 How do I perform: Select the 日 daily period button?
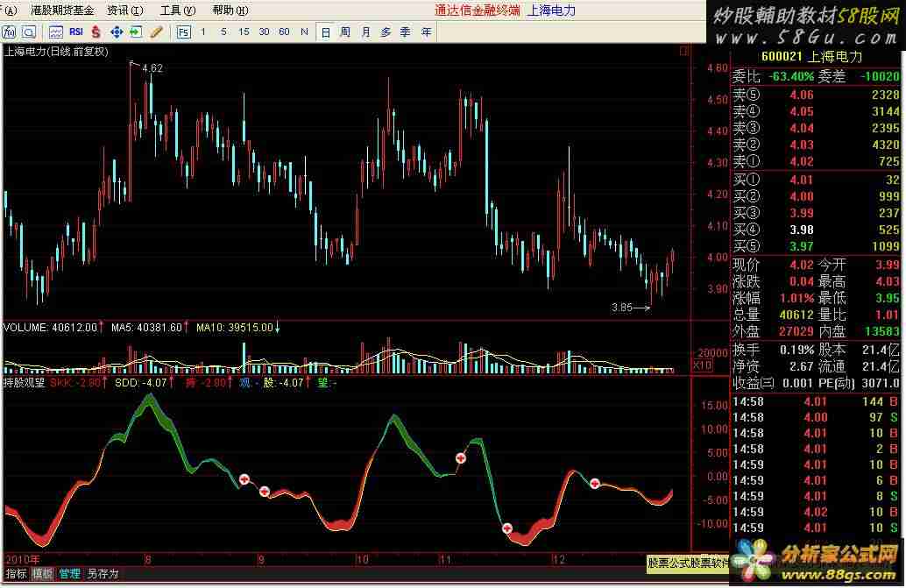point(325,32)
